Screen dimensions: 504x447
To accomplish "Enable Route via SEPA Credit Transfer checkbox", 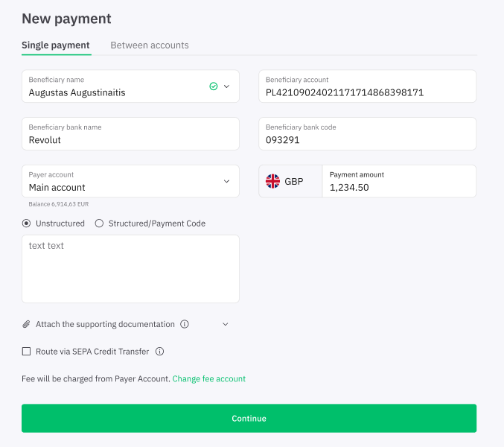I will click(26, 352).
